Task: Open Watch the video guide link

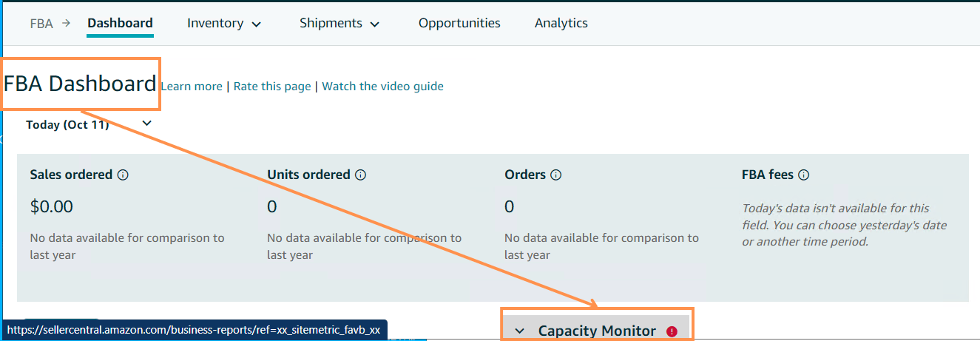Action: (x=382, y=87)
